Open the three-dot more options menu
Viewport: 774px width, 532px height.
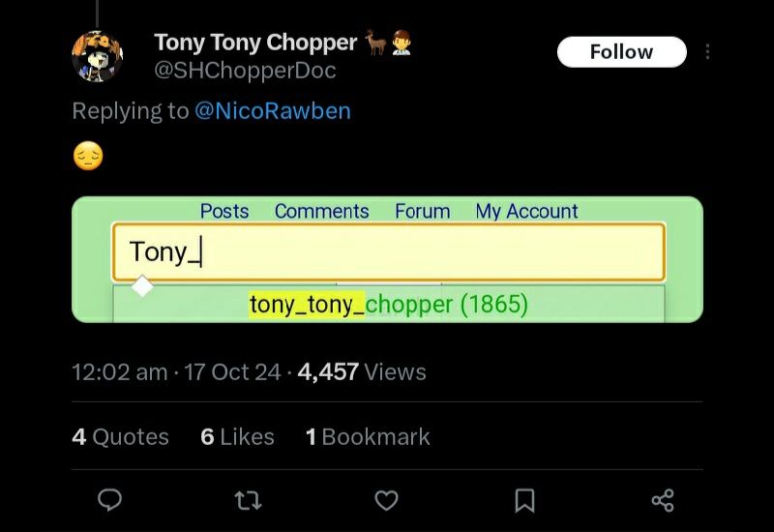coord(707,51)
